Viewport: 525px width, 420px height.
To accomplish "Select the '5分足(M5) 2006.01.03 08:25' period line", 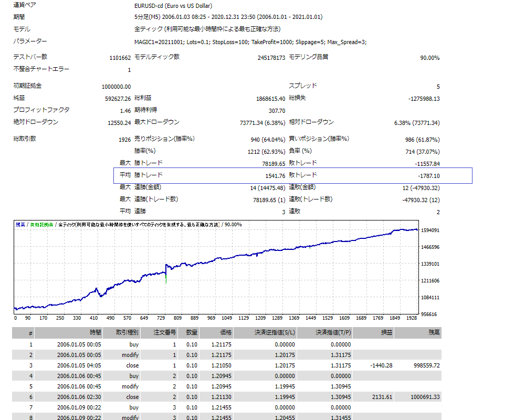I will click(228, 17).
